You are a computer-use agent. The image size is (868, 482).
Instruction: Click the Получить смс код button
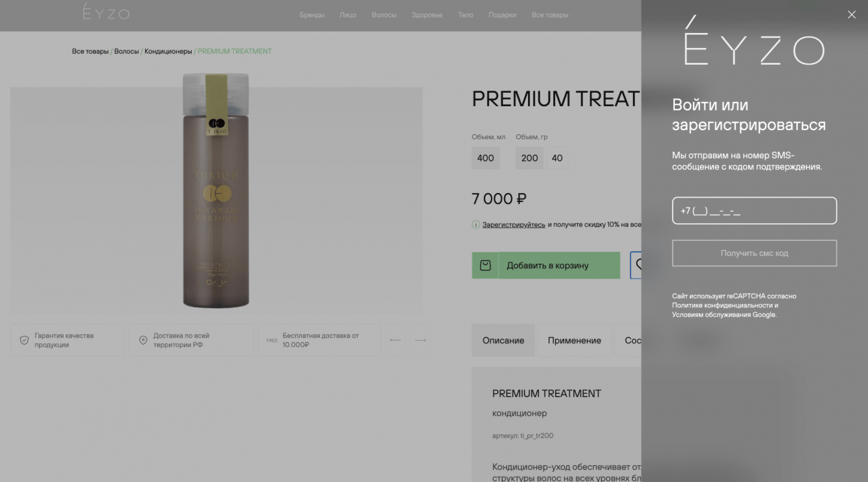(755, 253)
